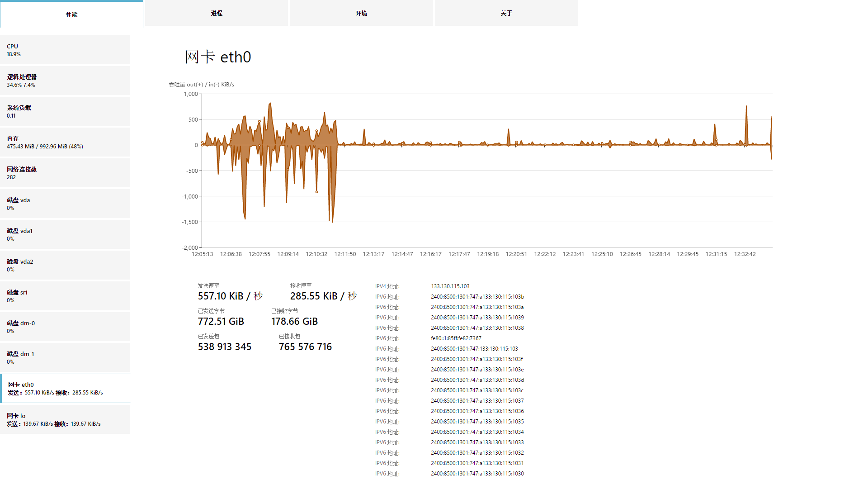The height and width of the screenshot is (480, 868).
Task: Select the 内存 sidebar item
Action: 65,142
